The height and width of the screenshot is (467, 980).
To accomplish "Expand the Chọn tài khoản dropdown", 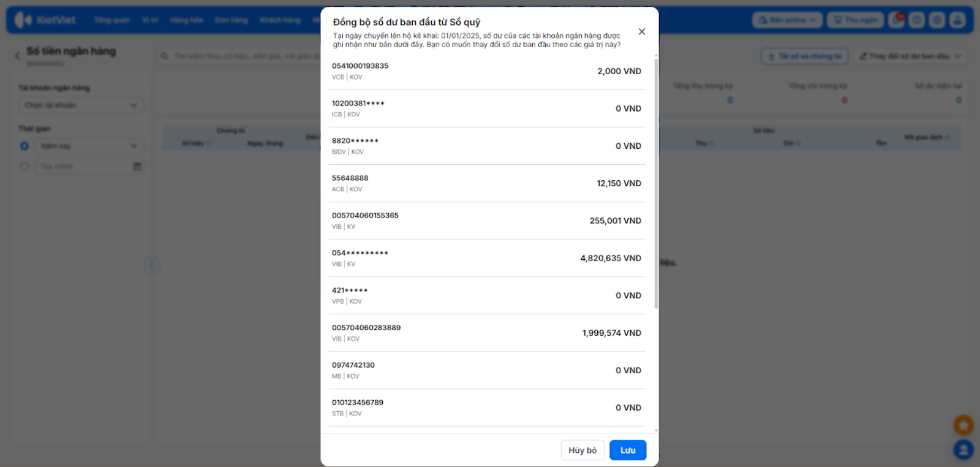I will [x=81, y=105].
